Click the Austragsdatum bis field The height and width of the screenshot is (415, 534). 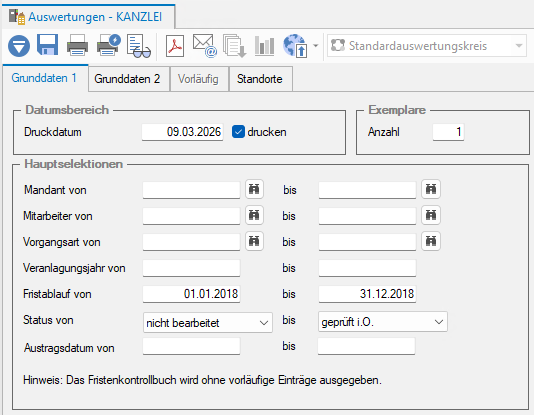pos(366,346)
